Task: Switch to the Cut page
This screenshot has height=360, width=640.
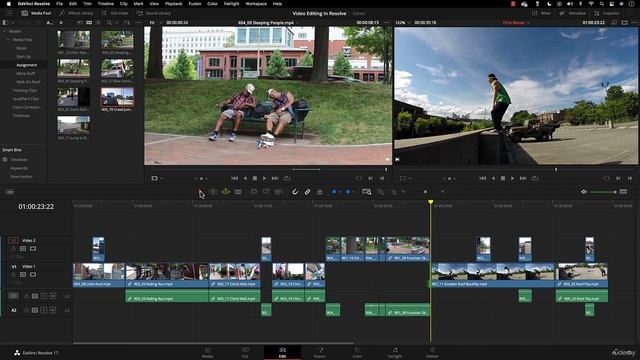Action: 245,353
